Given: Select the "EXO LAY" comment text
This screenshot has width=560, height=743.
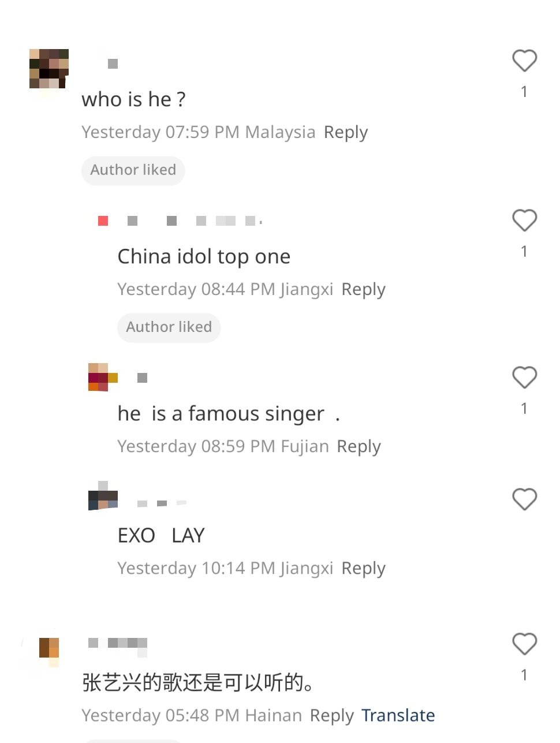Looking at the screenshot, I should pos(161,535).
